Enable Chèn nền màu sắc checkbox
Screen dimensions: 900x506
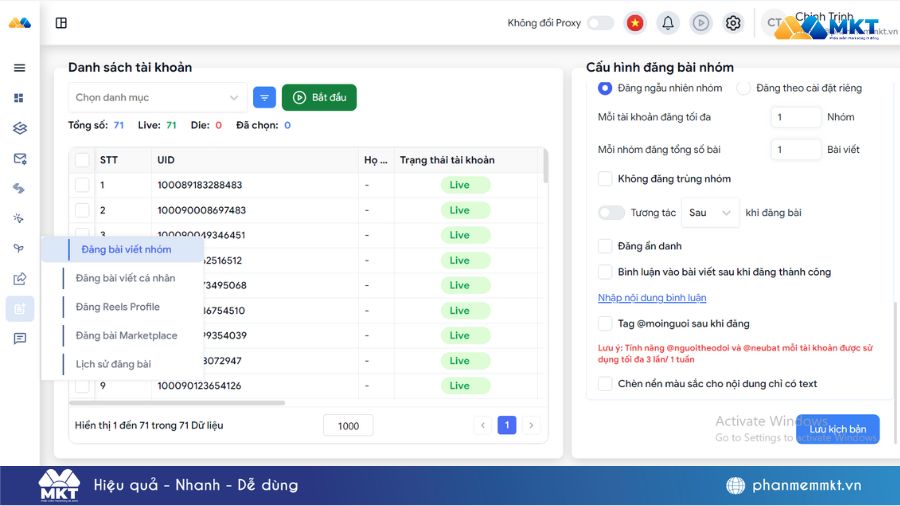tap(605, 383)
